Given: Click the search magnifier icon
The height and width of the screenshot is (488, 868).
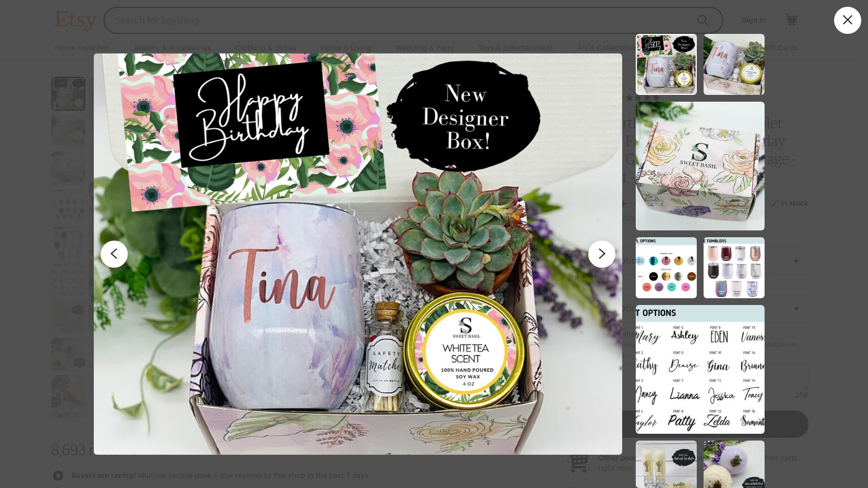Looking at the screenshot, I should coord(702,20).
